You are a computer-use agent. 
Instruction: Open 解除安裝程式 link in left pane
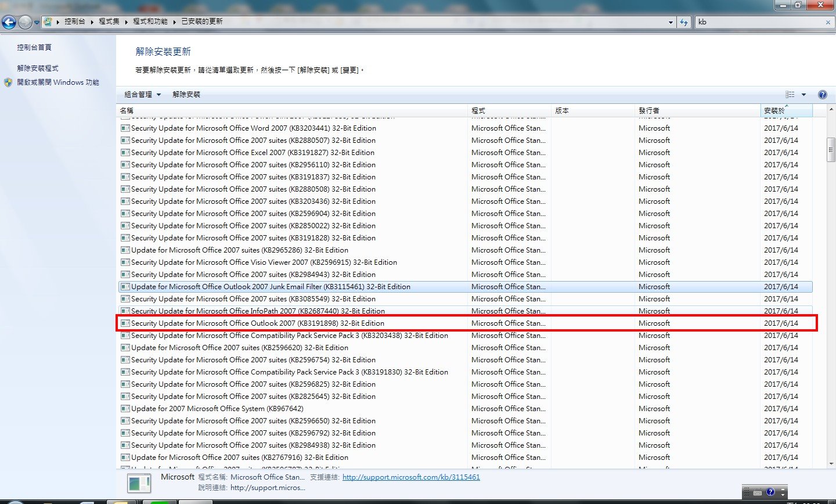[x=38, y=69]
